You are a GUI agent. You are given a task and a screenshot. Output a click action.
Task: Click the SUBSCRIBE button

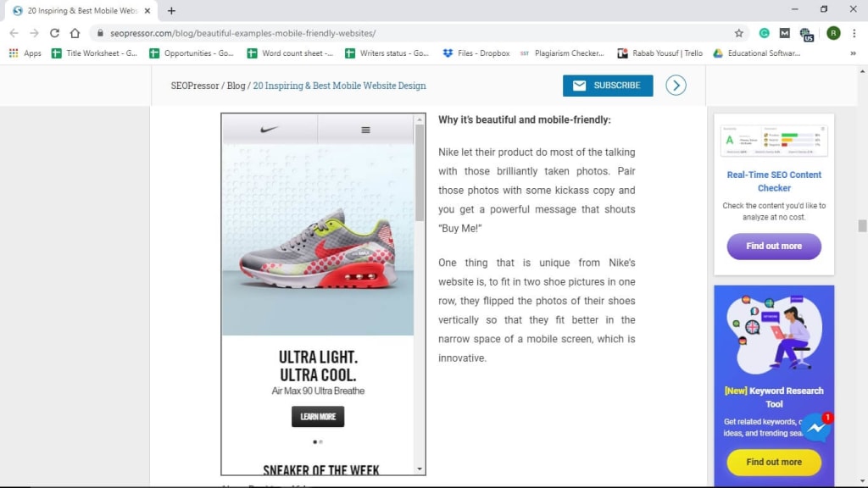tap(608, 86)
